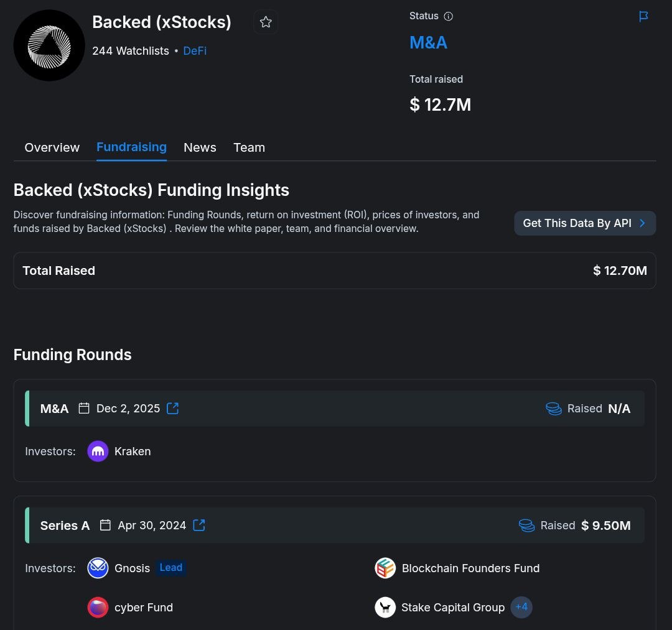Click the Status info icon
The image size is (672, 630).
coord(448,16)
